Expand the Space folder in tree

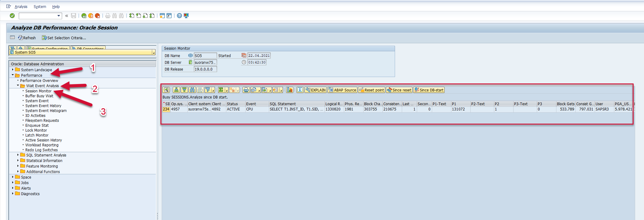pyautogui.click(x=13, y=177)
